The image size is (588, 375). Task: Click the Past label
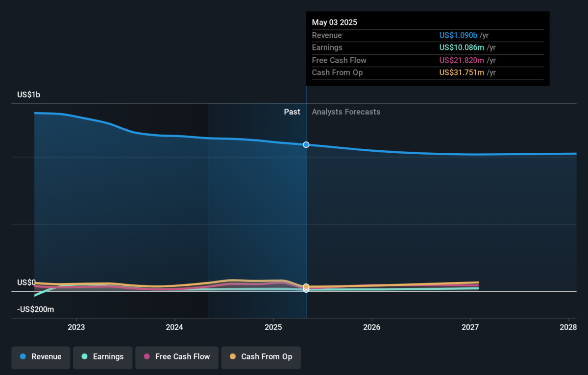point(292,112)
